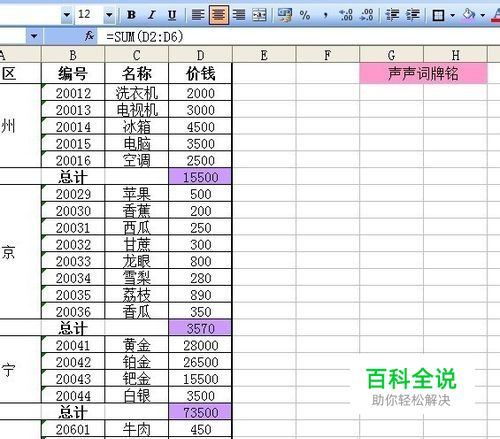Viewport: 500px width, 439px height.
Task: Select column E header
Action: click(264, 55)
